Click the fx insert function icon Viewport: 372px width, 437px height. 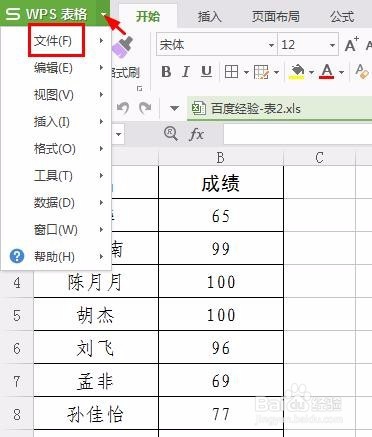pyautogui.click(x=196, y=135)
